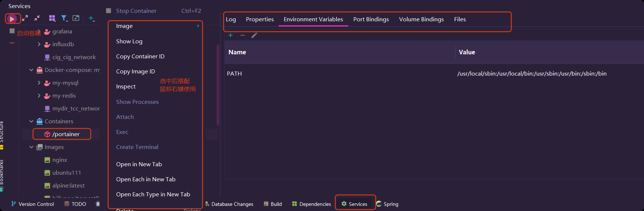Switch to the Properties tab
This screenshot has width=644, height=211.
pos(260,19)
